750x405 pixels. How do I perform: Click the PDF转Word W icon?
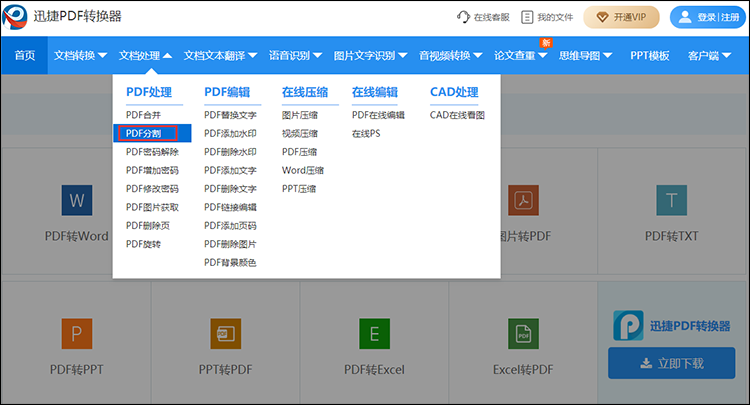point(77,200)
